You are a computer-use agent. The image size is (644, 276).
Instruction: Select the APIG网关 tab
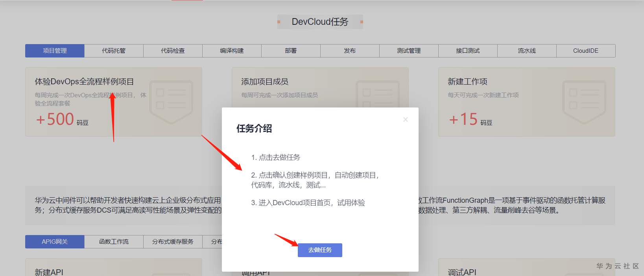(55, 242)
